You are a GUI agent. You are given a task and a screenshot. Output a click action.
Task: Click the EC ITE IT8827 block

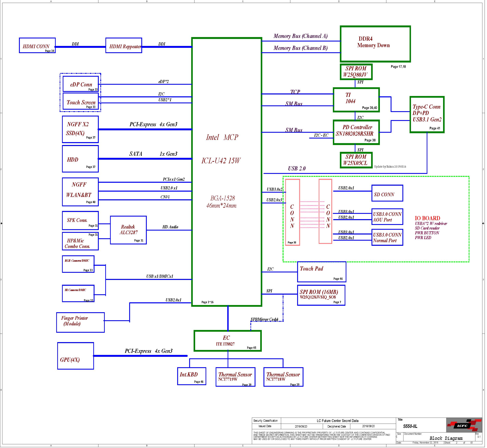227,341
